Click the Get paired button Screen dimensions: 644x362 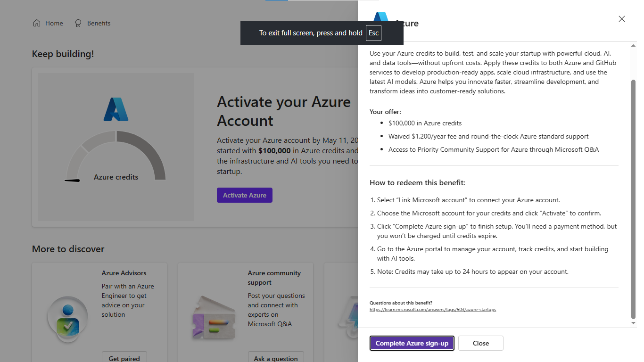point(124,358)
